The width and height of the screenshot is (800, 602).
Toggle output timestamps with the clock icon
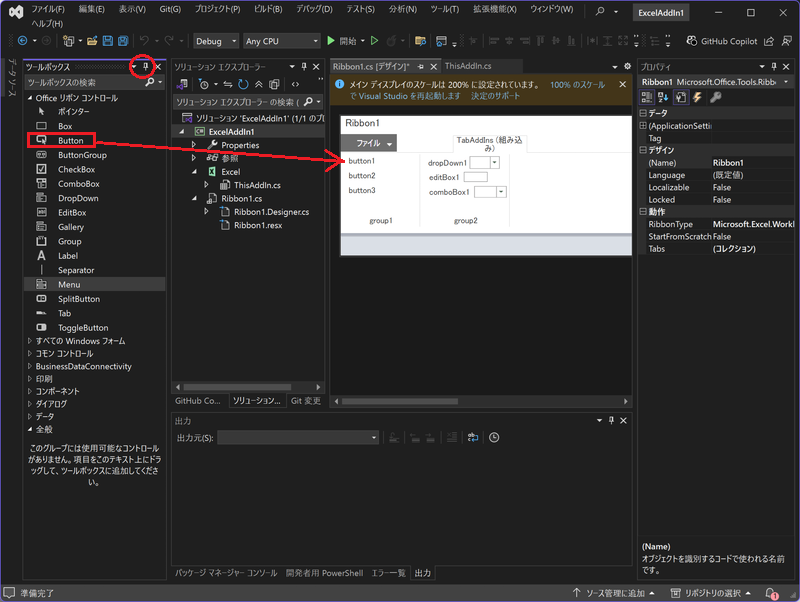pos(494,437)
